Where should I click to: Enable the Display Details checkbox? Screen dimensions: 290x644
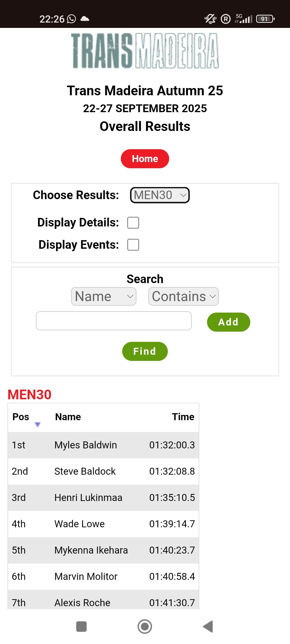point(133,223)
